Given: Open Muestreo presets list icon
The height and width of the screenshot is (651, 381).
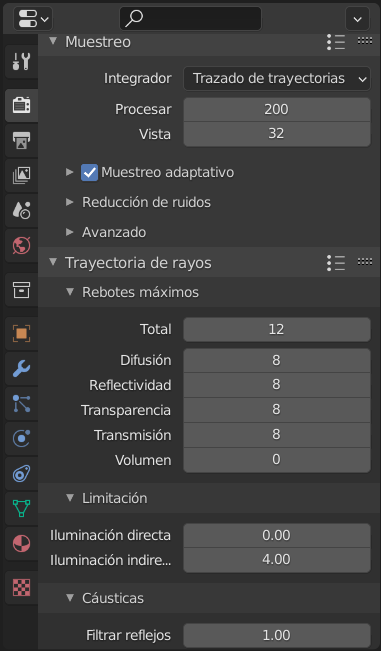Looking at the screenshot, I should pos(335,42).
